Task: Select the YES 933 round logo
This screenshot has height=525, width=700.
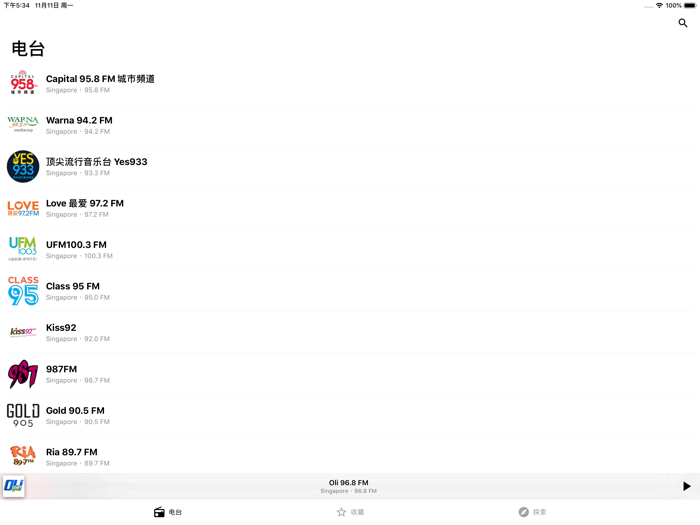Action: (x=23, y=167)
